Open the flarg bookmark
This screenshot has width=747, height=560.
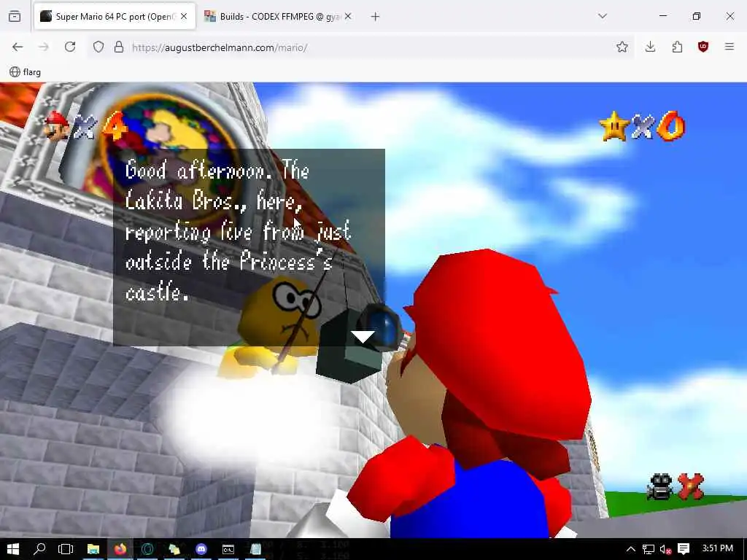pyautogui.click(x=26, y=72)
